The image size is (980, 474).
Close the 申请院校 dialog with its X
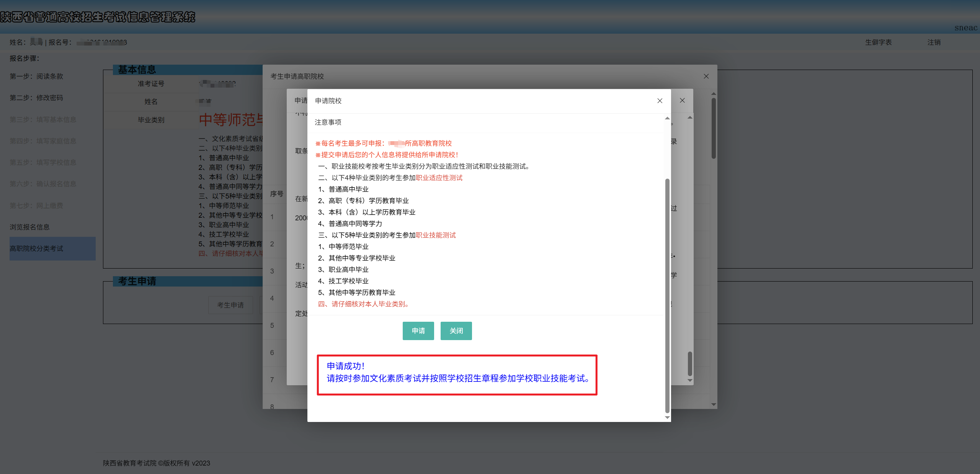coord(660,101)
